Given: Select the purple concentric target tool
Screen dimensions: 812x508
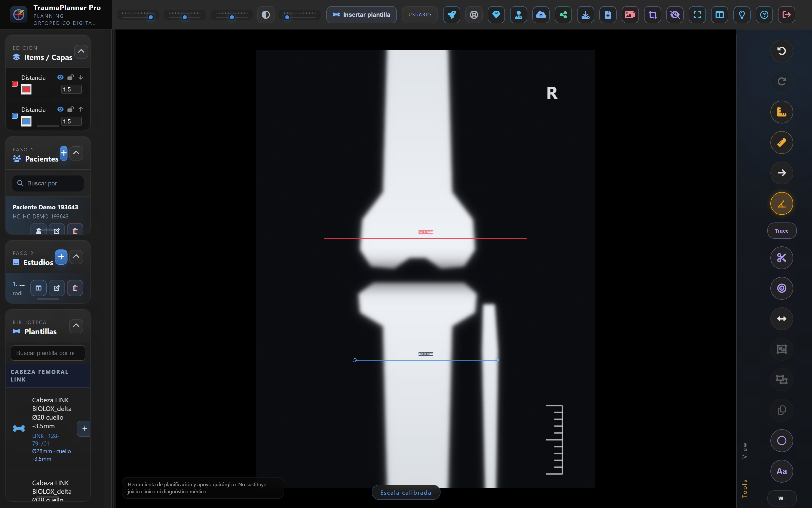Looking at the screenshot, I should (x=782, y=288).
